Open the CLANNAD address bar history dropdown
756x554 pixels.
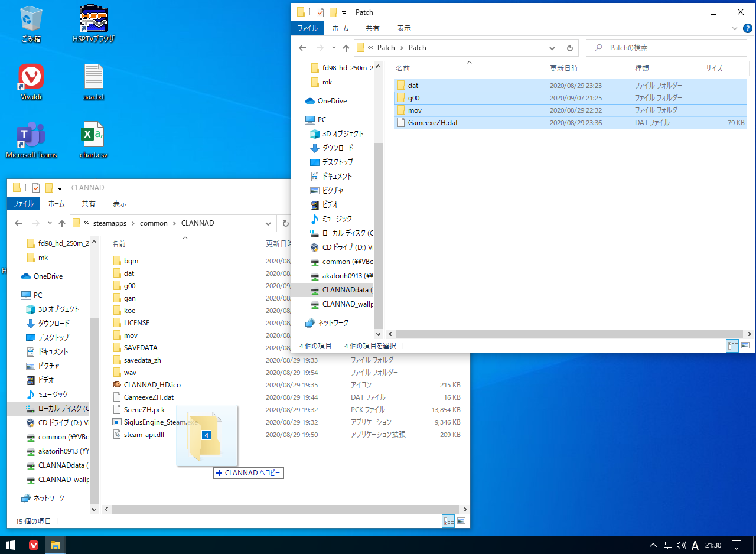click(269, 223)
